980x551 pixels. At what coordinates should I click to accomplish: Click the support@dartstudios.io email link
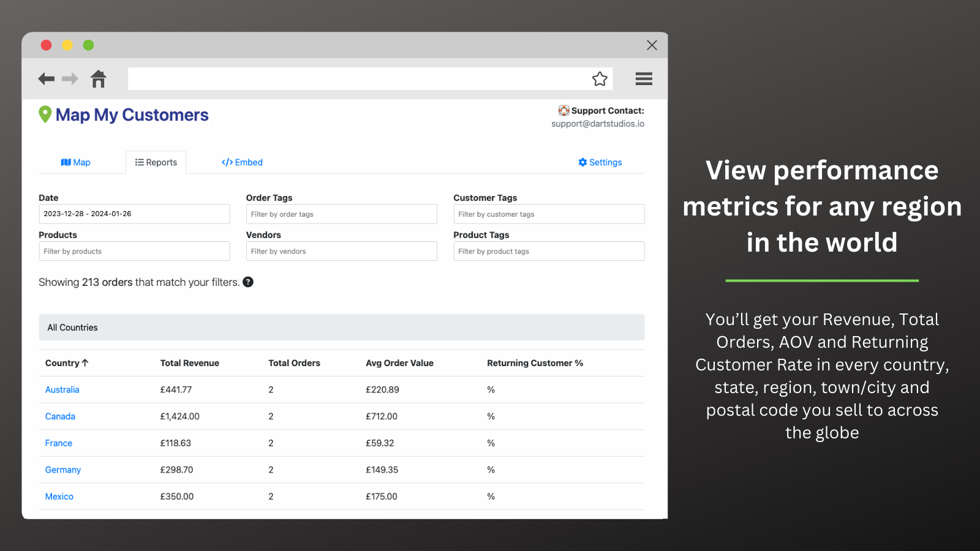597,123
